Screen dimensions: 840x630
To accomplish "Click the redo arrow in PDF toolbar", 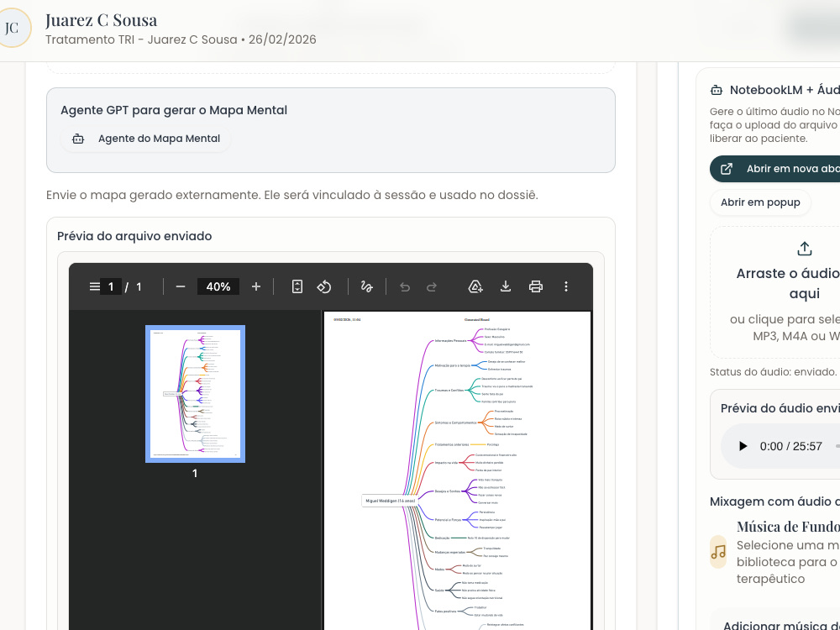I will coord(432,287).
